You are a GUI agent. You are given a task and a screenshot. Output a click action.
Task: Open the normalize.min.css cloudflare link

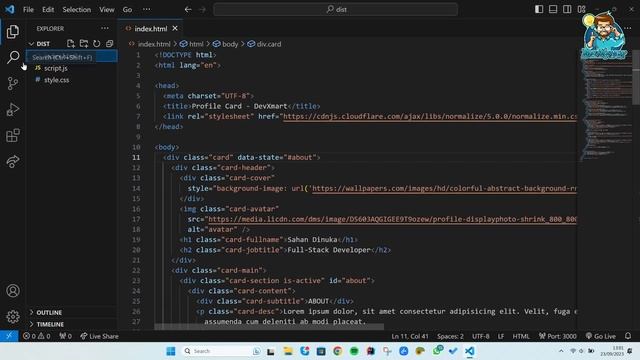pos(430,116)
